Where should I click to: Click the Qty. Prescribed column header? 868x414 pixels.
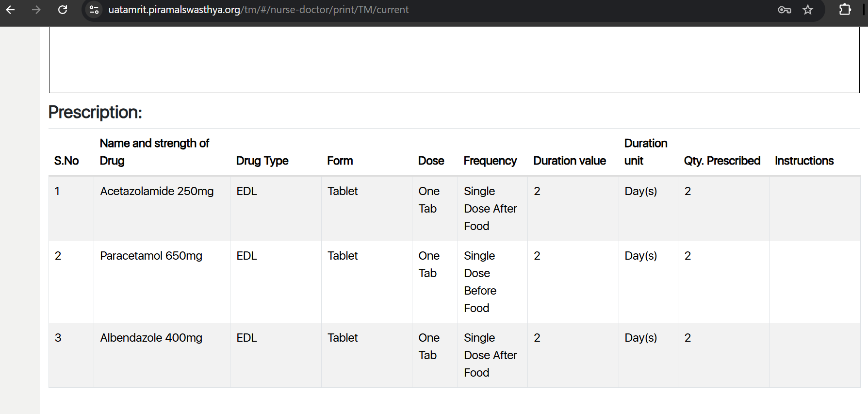721,161
